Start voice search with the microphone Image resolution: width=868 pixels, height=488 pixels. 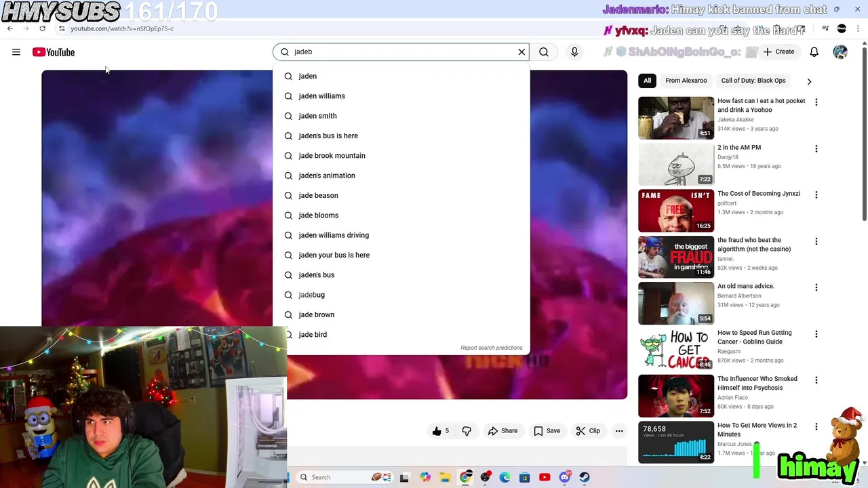point(574,52)
